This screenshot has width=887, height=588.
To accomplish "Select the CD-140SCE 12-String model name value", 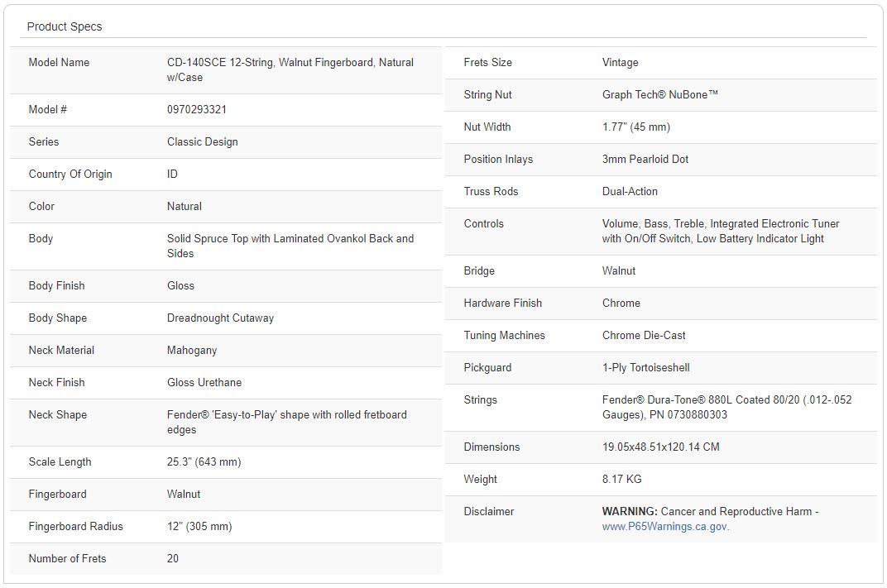I will pos(290,70).
